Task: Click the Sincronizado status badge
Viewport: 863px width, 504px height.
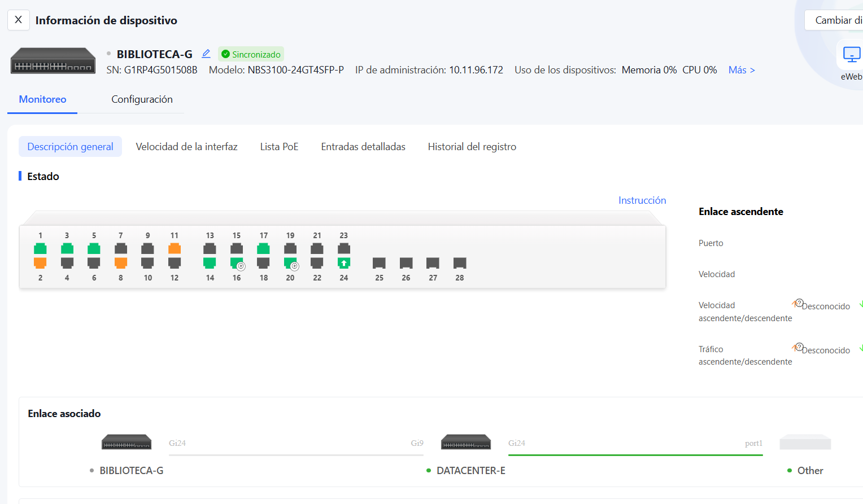Action: pos(251,54)
